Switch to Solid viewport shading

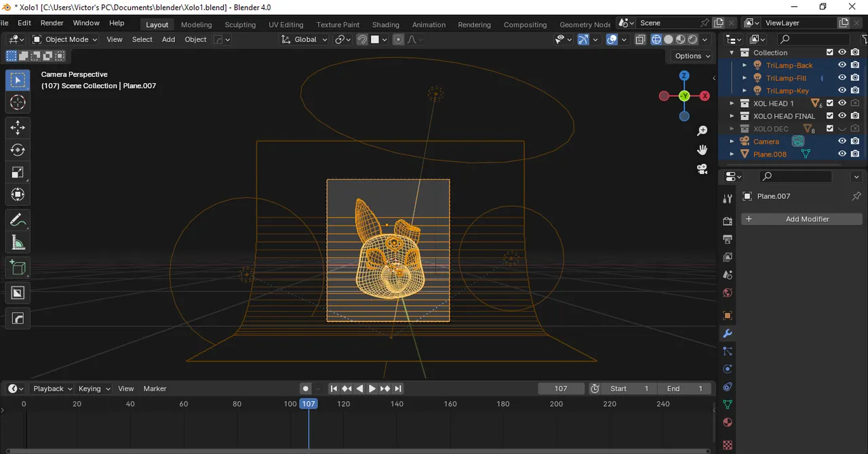pos(669,39)
